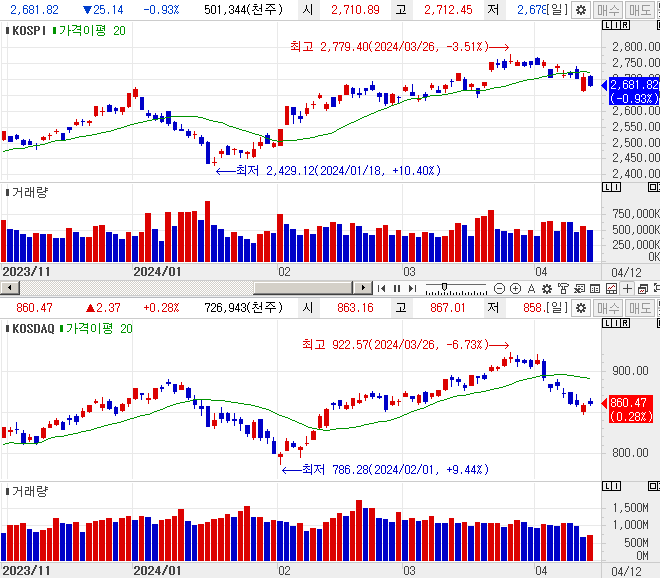Click 매도 sell button in KOSPI header
The height and width of the screenshot is (578, 660).
639,10
